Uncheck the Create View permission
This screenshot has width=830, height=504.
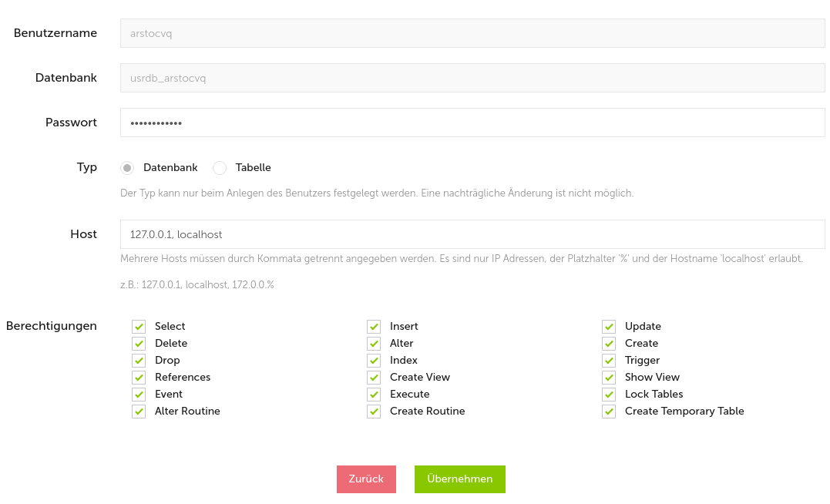374,378
